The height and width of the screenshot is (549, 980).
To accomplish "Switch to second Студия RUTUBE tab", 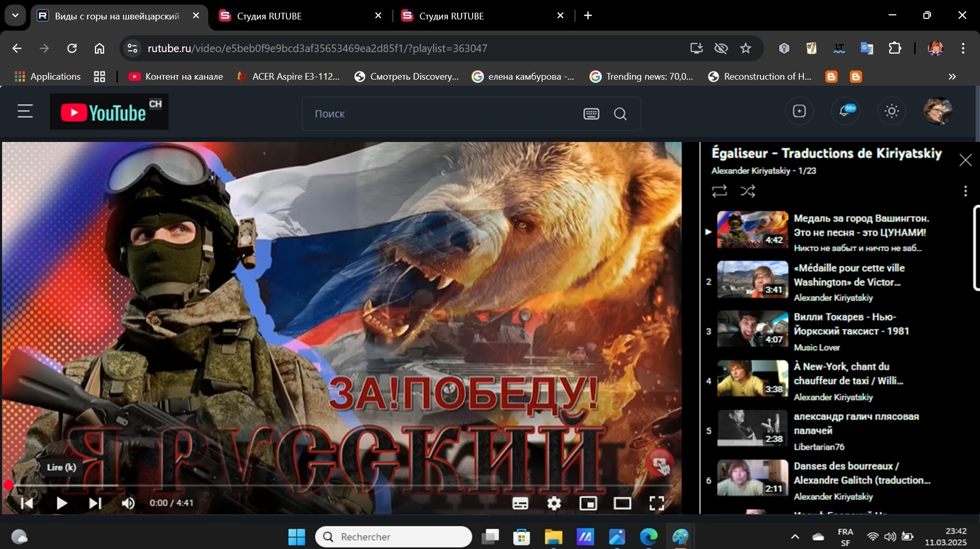I will point(482,16).
